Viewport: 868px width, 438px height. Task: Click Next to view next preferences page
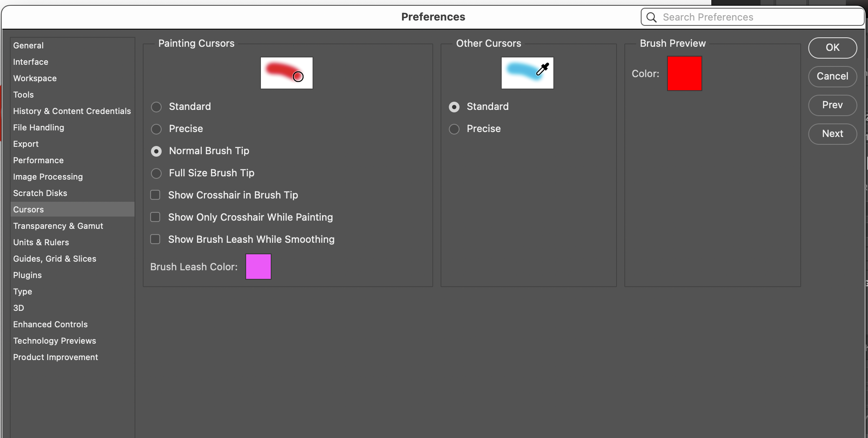tap(832, 134)
